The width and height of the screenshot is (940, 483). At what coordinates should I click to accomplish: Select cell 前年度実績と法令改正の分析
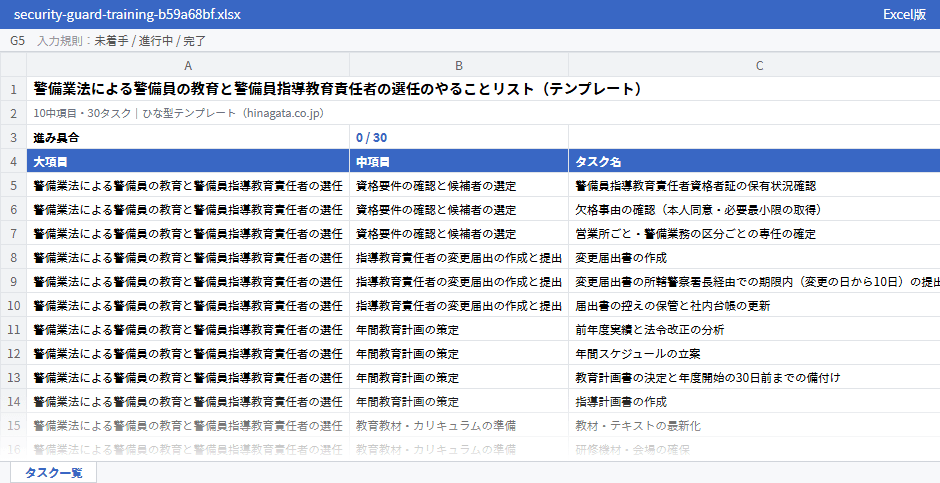coord(754,329)
